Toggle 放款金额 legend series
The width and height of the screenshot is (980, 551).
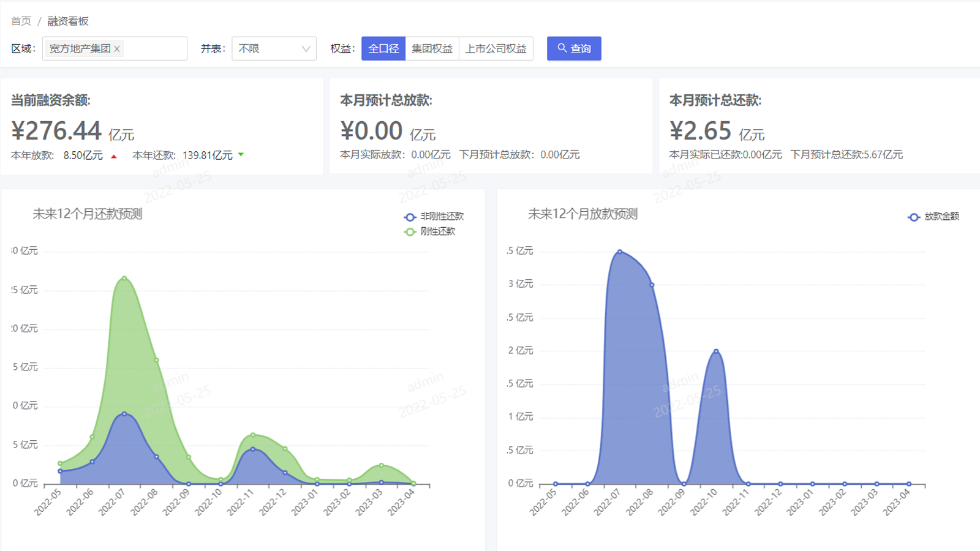click(933, 216)
